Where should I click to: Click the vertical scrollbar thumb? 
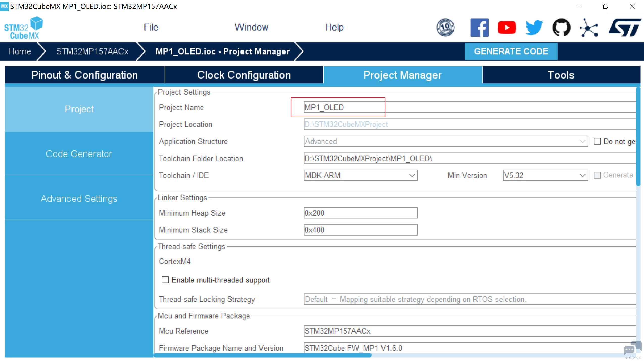click(x=638, y=136)
